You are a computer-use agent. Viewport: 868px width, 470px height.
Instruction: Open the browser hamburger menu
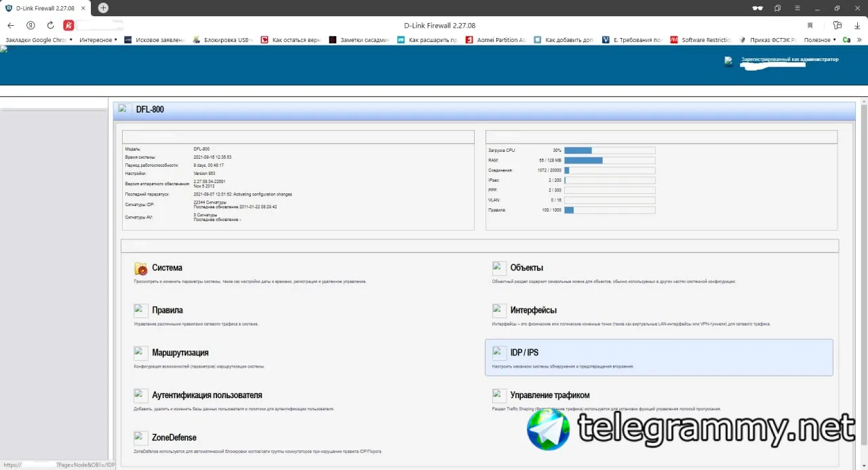pyautogui.click(x=797, y=8)
